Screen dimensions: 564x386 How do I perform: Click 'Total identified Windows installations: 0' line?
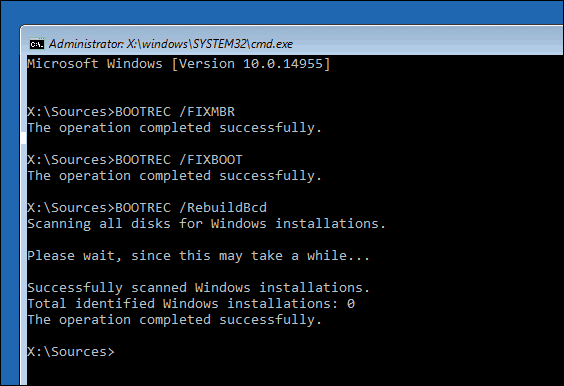point(191,304)
